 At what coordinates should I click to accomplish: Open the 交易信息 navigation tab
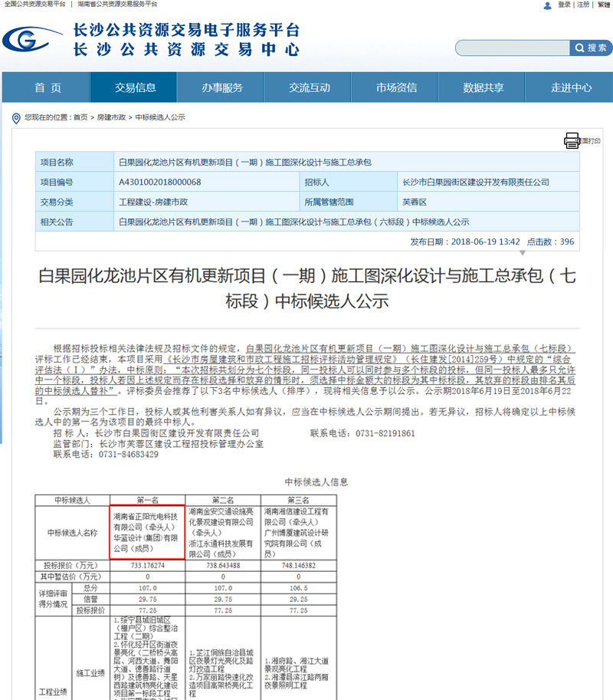point(135,88)
